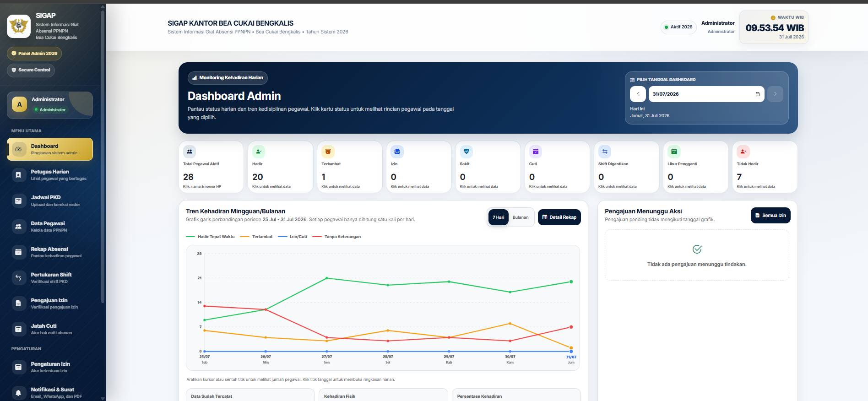Toggle Izin/Cuti legend series
The height and width of the screenshot is (401, 868).
tap(293, 237)
